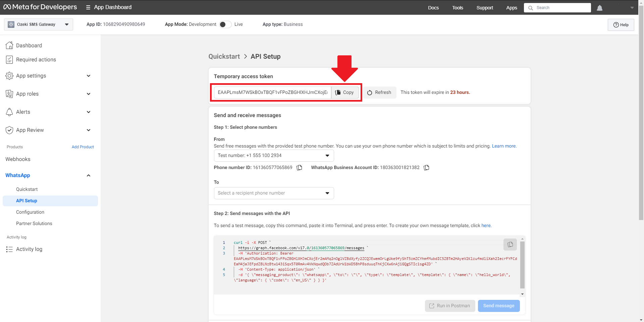Image resolution: width=644 pixels, height=322 pixels.
Task: Open Partner Solutions page
Action: [34, 223]
